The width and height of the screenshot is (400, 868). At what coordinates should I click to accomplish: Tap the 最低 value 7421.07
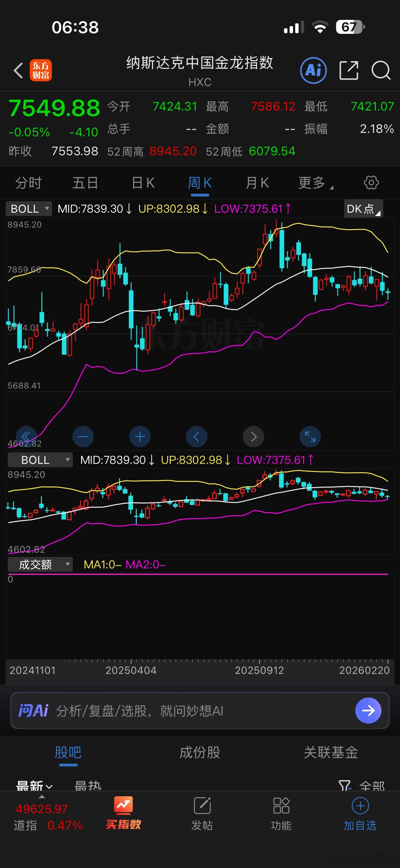[372, 106]
